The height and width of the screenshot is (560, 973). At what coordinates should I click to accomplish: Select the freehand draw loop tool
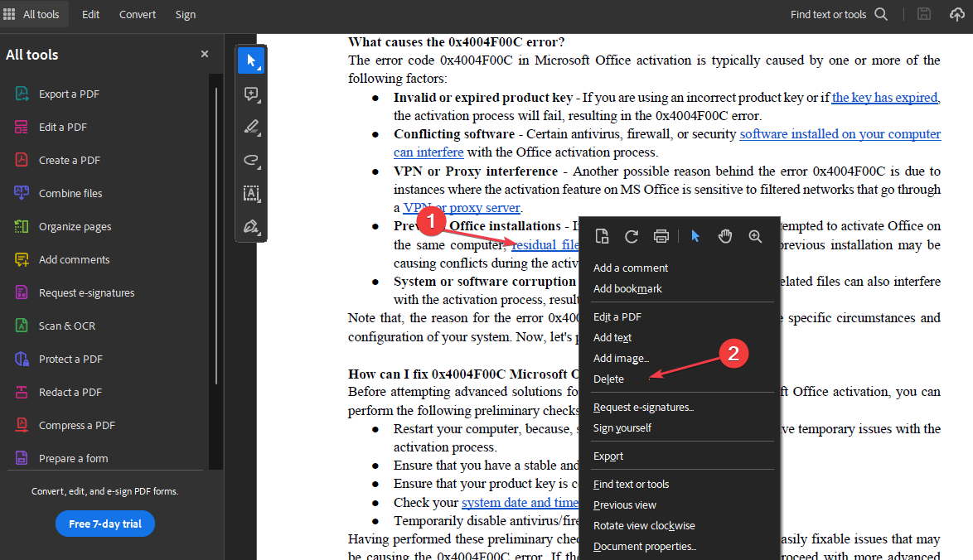pos(250,160)
